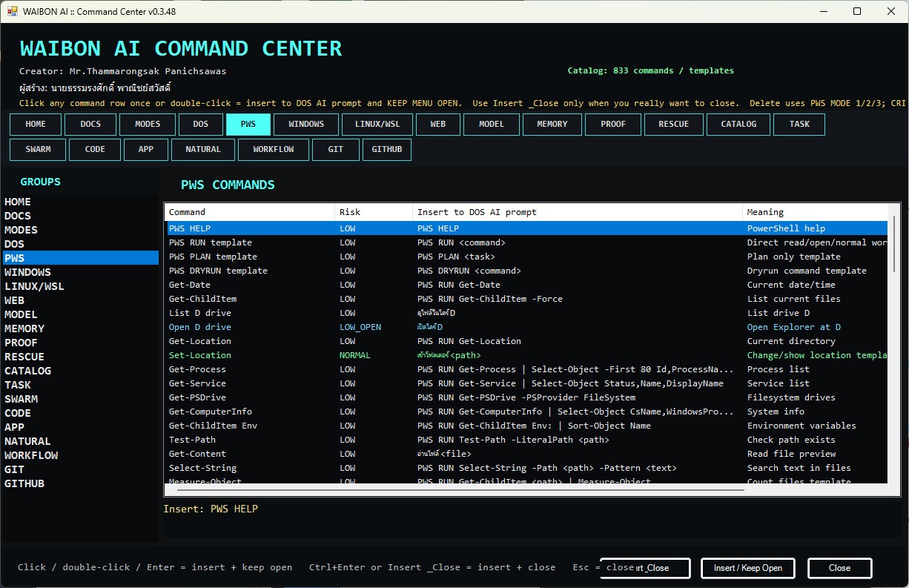This screenshot has height=588, width=909.
Task: Select the Get-PSDrive command row
Action: [x=526, y=397]
